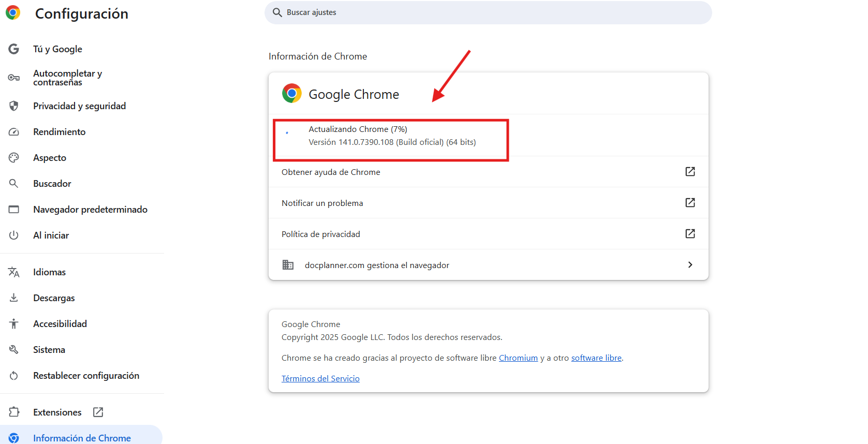Click the speedometer icon for Rendimiento
The image size is (868, 444).
point(14,132)
